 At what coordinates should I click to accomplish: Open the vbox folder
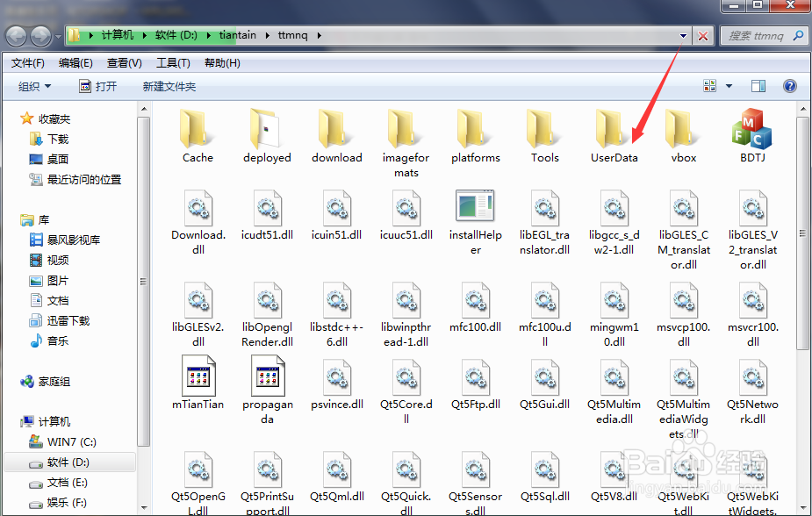click(684, 137)
